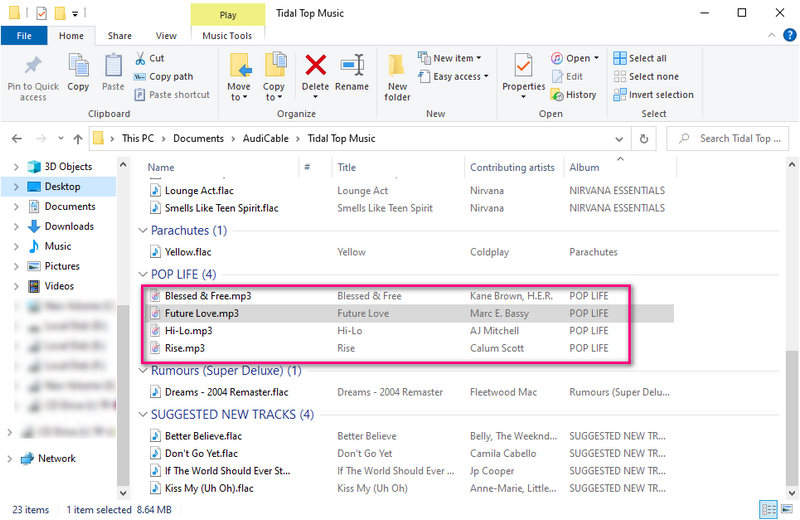800x520 pixels.
Task: Switch to the Home ribbon tab
Action: pos(71,36)
